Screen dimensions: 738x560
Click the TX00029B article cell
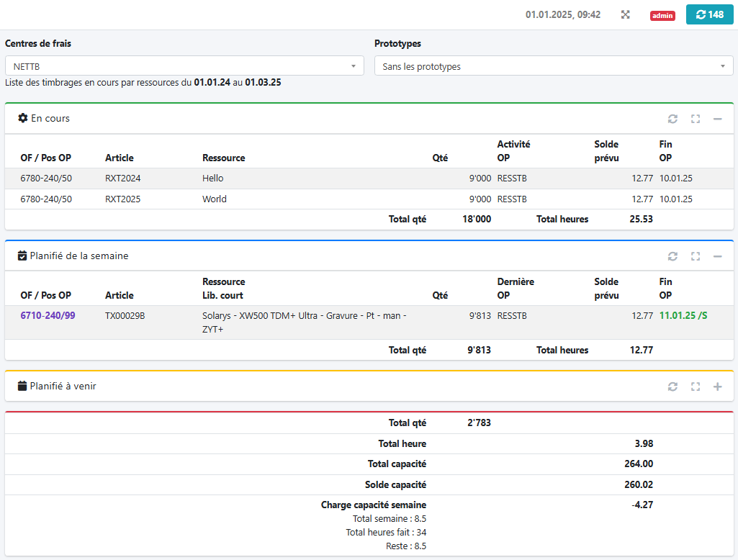click(125, 316)
